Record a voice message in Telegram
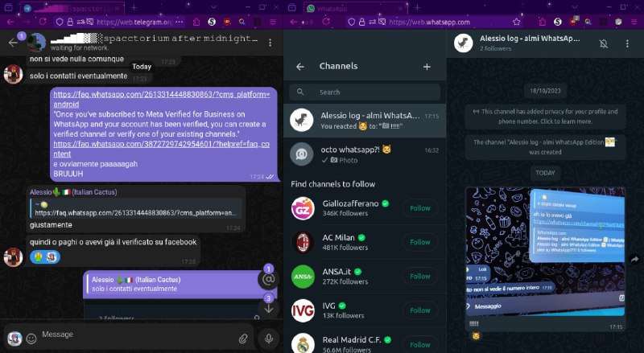Screen dimensions: 644x353 tap(269, 339)
